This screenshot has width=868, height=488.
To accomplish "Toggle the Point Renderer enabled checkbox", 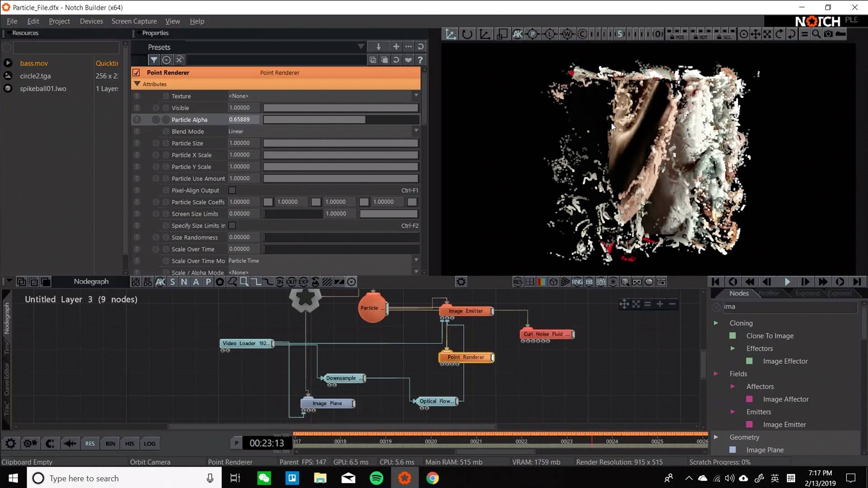I will 137,72.
